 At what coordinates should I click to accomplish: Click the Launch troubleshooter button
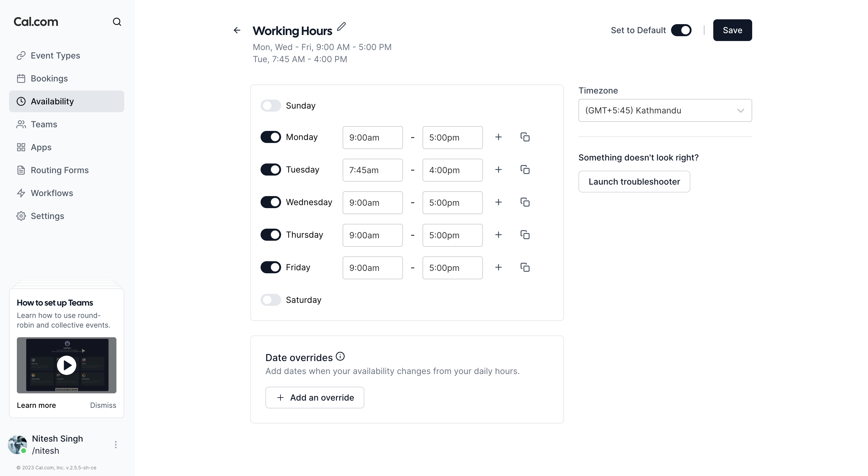(634, 182)
